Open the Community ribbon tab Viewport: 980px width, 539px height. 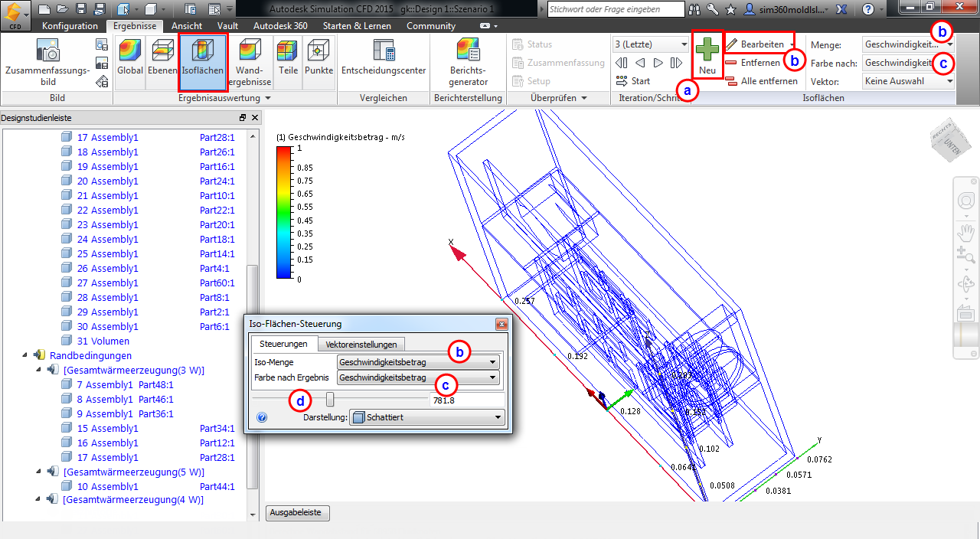click(431, 26)
